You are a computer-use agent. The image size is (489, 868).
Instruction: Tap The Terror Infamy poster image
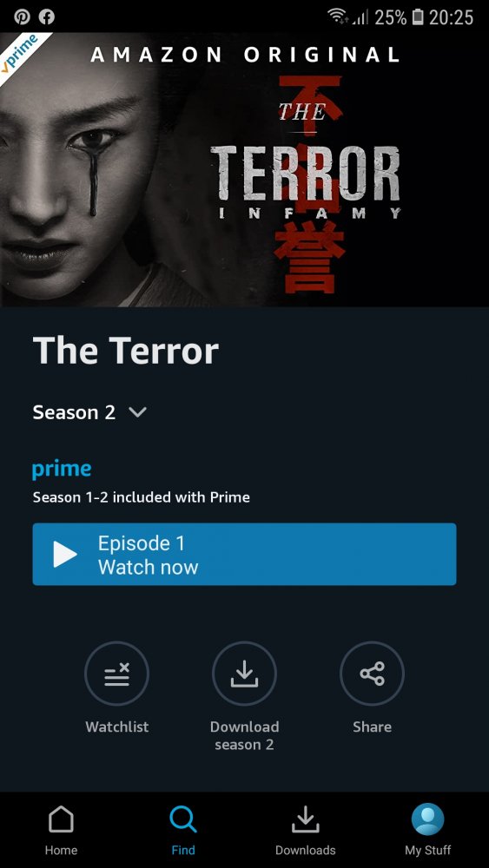point(244,170)
